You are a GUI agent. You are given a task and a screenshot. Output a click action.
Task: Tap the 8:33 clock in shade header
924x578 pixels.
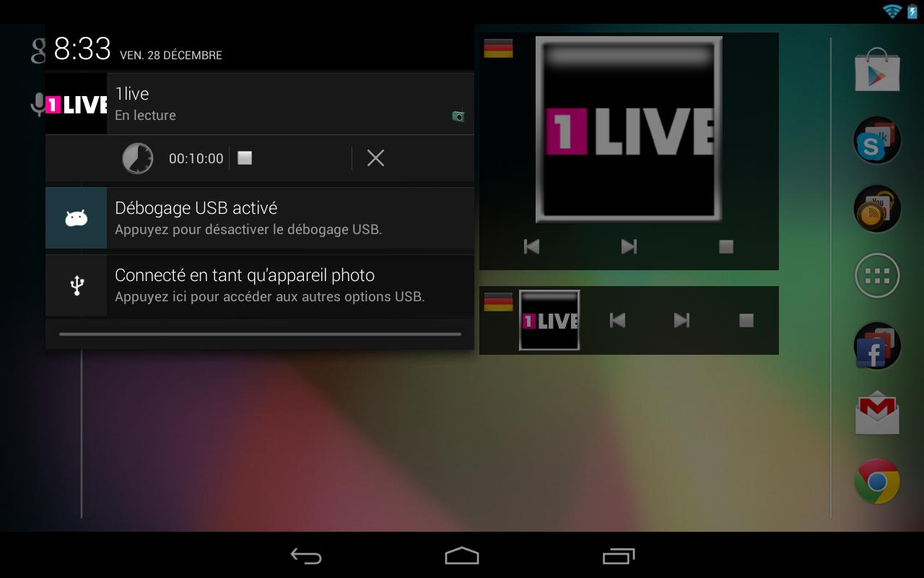pos(82,49)
